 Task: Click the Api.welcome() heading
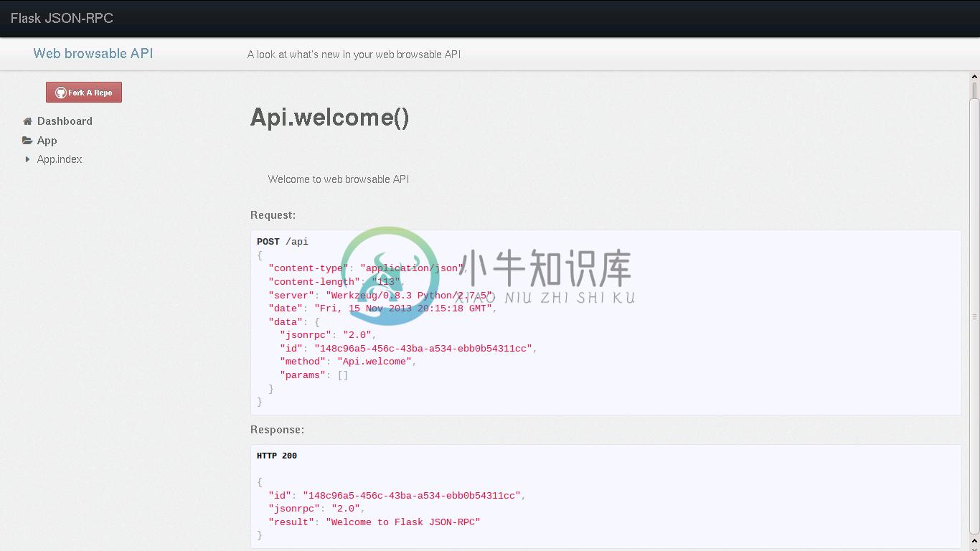329,117
